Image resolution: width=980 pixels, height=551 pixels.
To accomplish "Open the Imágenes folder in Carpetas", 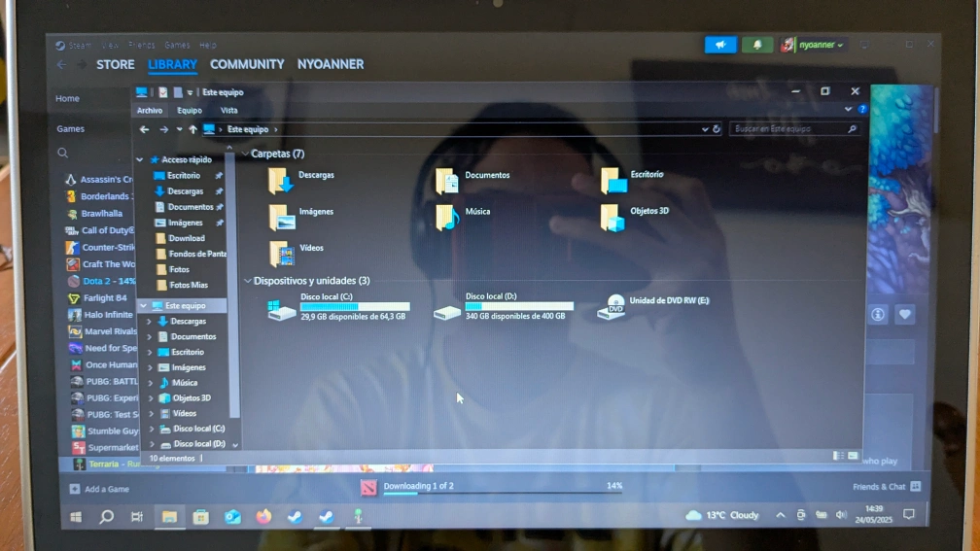I will pyautogui.click(x=301, y=216).
